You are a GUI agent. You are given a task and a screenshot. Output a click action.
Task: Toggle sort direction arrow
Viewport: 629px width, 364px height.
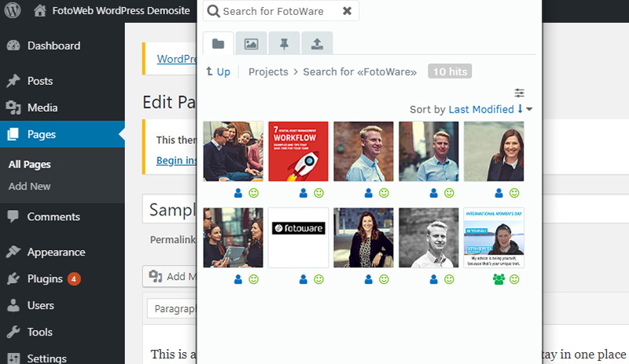[x=520, y=109]
